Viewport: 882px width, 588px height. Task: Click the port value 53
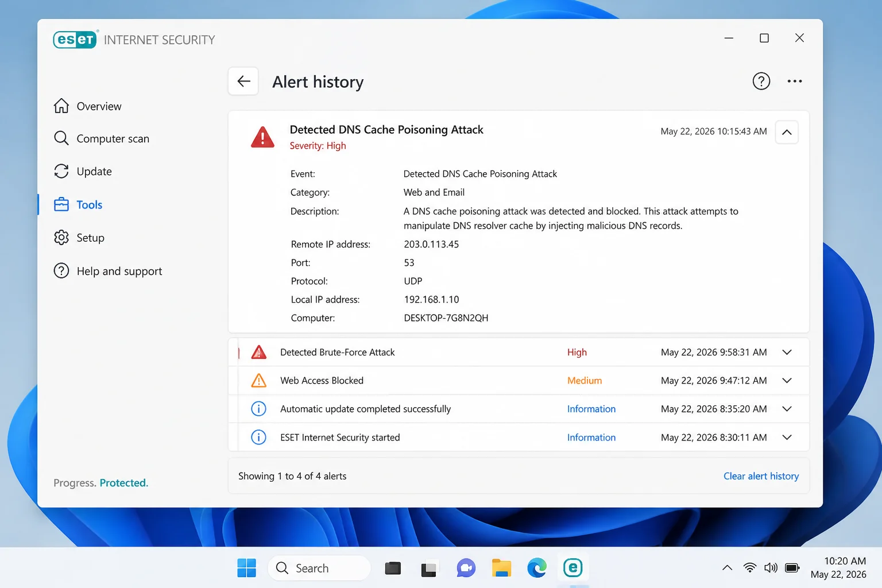pyautogui.click(x=409, y=262)
